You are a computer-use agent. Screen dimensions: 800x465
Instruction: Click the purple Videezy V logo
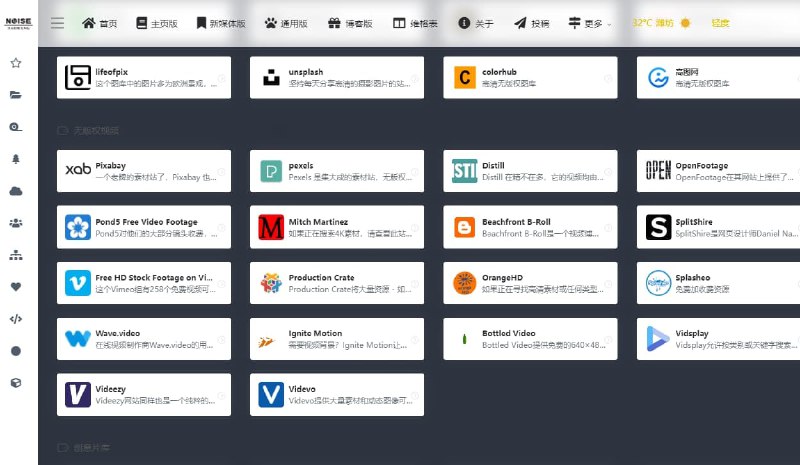pos(78,395)
